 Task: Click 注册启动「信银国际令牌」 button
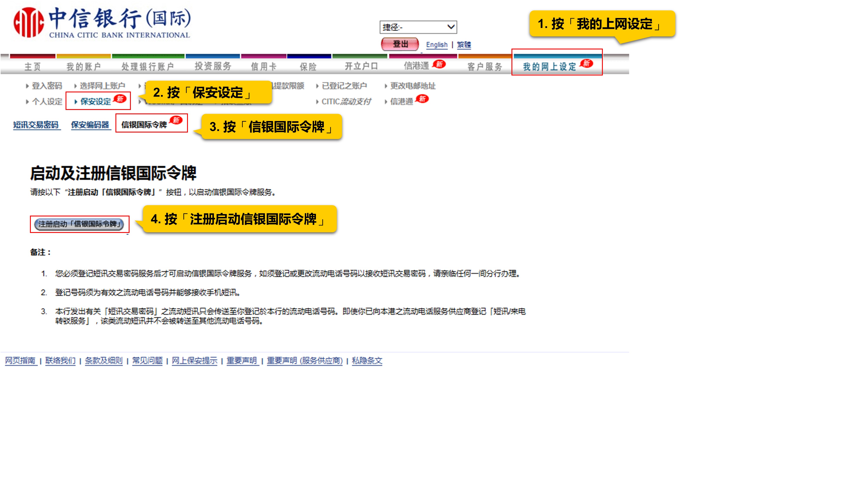pyautogui.click(x=79, y=224)
